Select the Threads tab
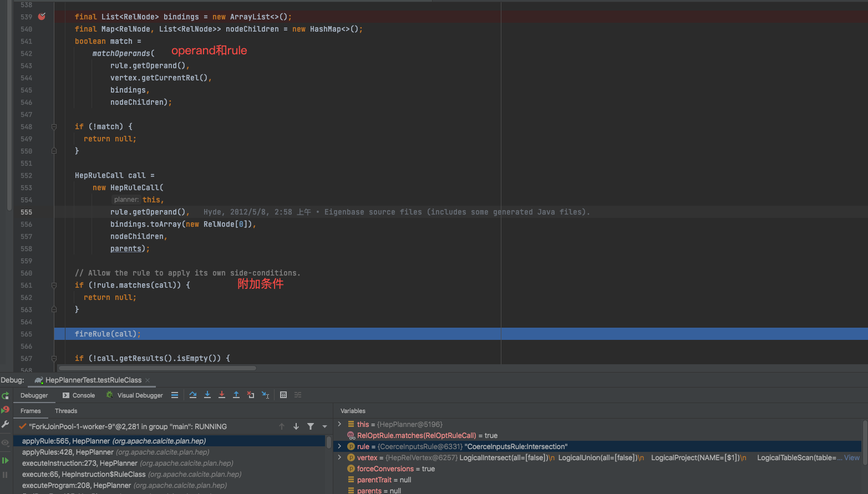Viewport: 868px width, 494px height. point(66,411)
